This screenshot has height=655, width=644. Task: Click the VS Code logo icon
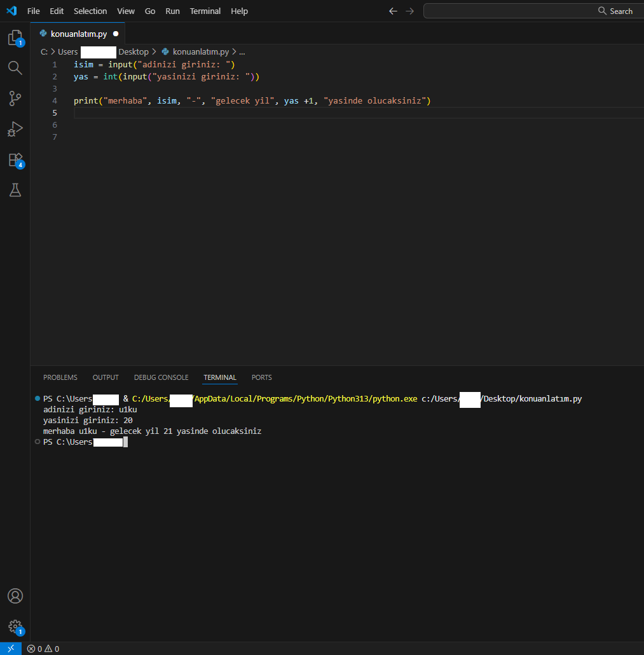[x=11, y=11]
